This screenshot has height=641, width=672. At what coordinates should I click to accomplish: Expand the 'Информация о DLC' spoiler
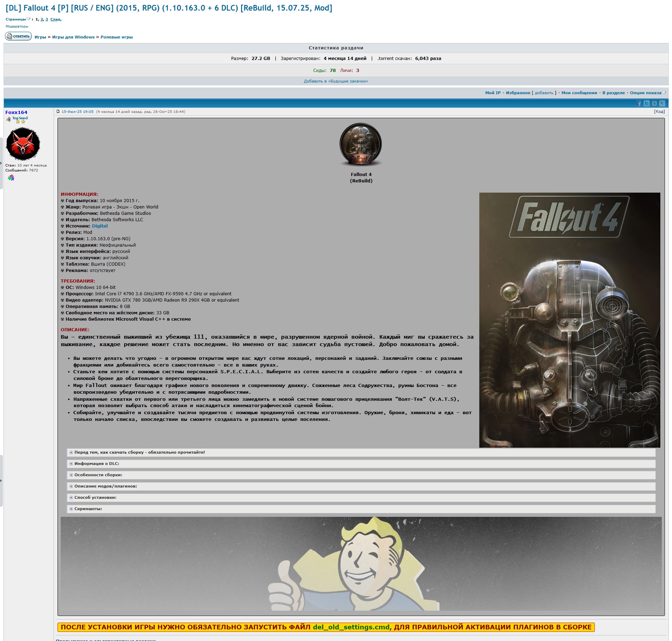pos(361,464)
